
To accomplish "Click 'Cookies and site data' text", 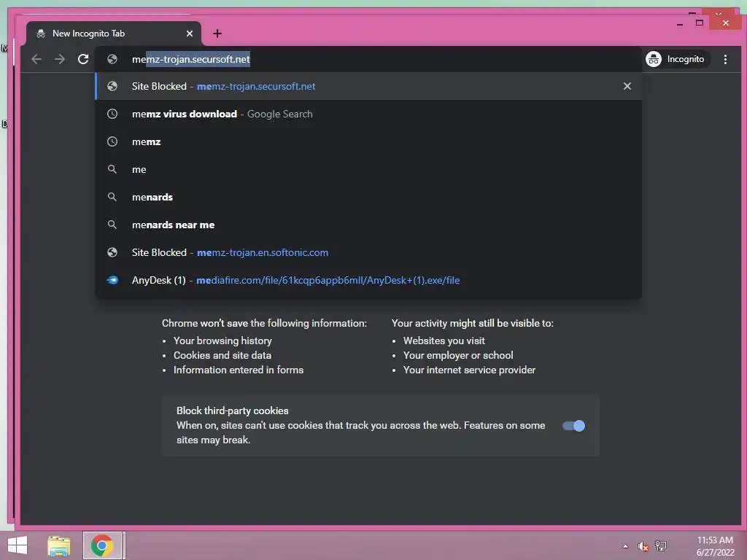I will (x=222, y=355).
